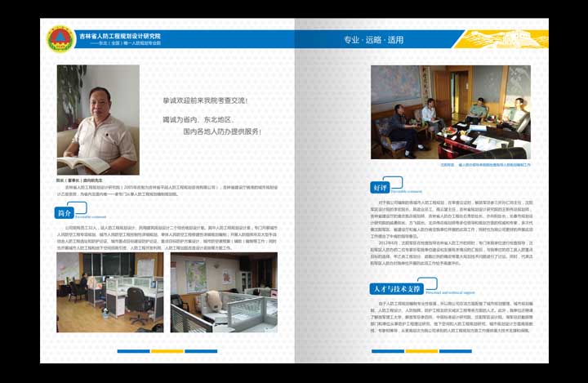Open the meeting room photo on right page
588x383 pixels.
click(x=450, y=111)
